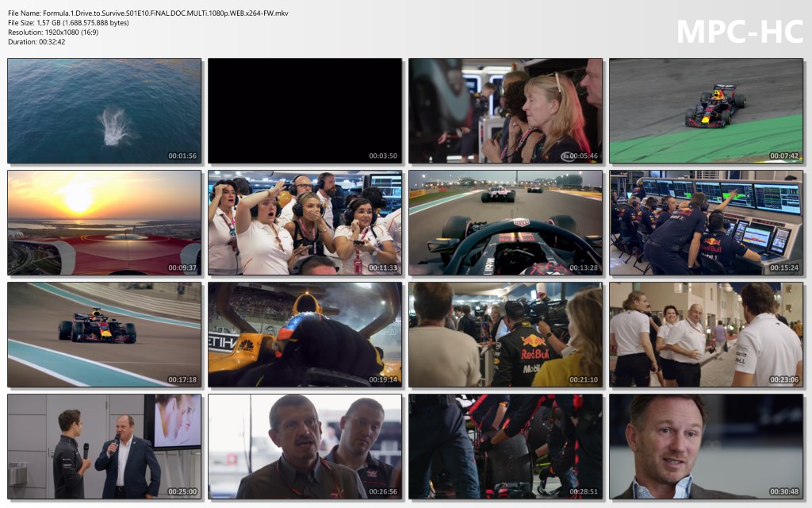Click the race car thumbnail at 00:17:18

point(105,334)
